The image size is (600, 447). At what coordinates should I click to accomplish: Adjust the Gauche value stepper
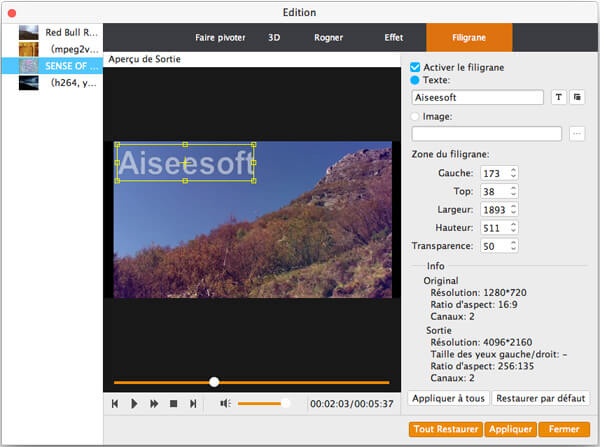click(514, 173)
